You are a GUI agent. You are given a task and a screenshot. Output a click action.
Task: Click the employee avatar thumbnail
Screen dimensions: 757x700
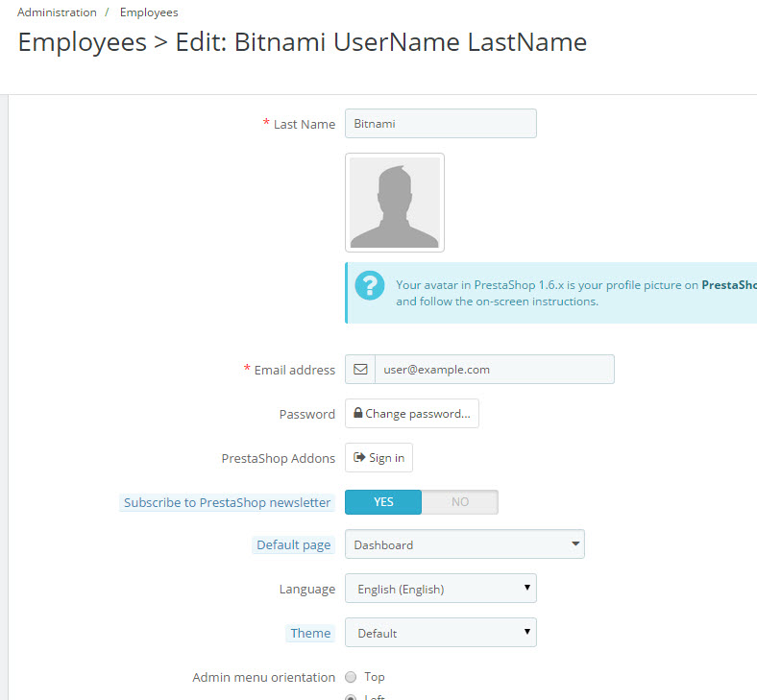click(395, 203)
